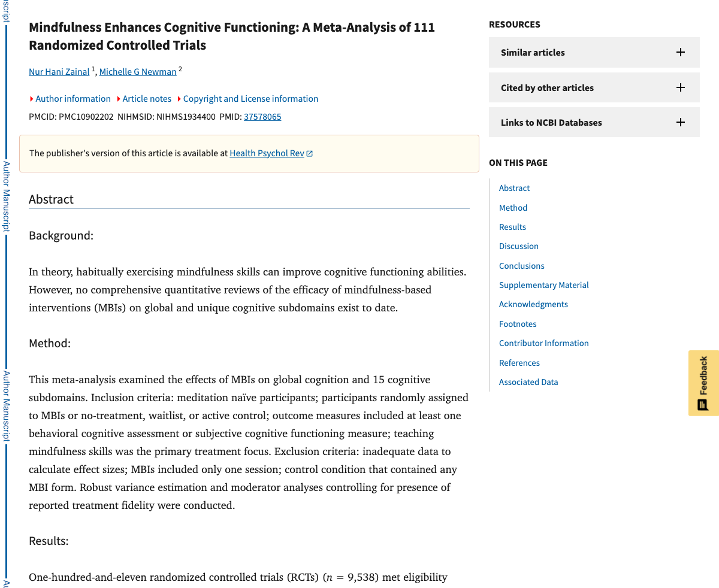Viewport: 719px width, 588px height.
Task: Select author Nur Hani Zainal
Action: click(x=59, y=71)
